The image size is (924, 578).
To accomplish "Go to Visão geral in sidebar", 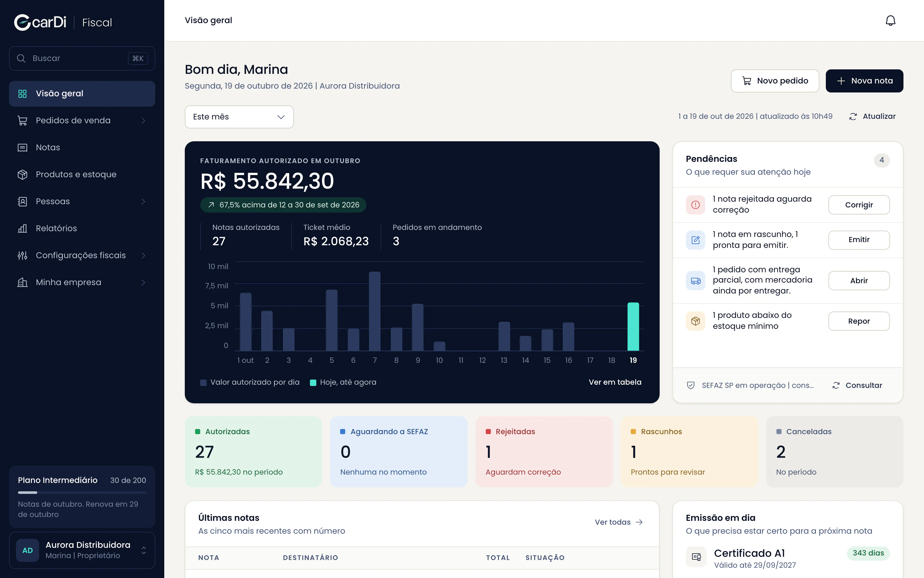I will pyautogui.click(x=82, y=94).
